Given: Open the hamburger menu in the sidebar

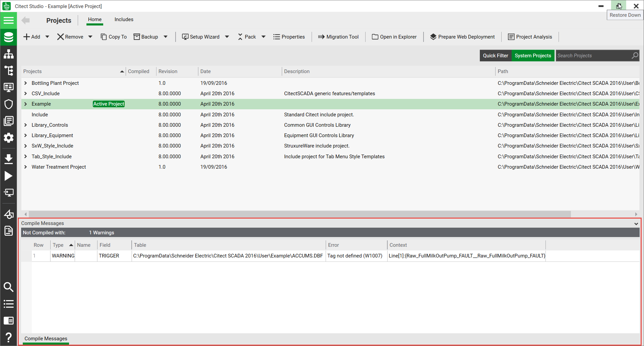Looking at the screenshot, I should 8,20.
